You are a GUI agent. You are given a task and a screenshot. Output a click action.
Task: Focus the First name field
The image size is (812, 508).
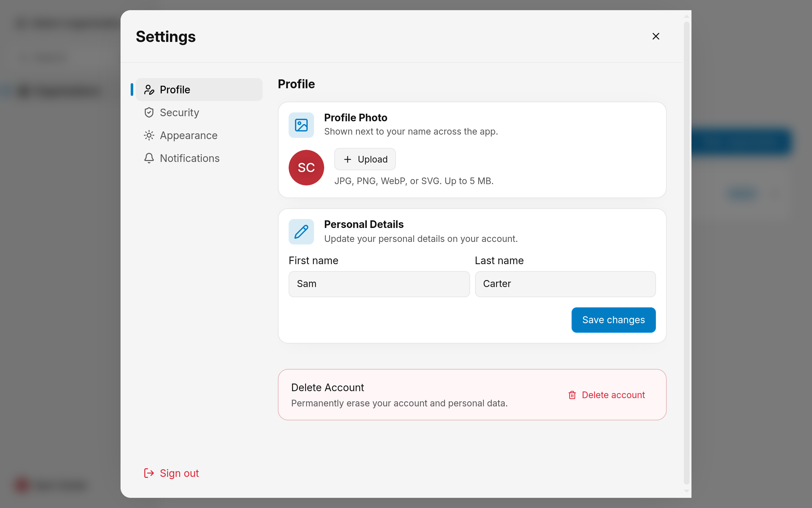[x=379, y=284]
